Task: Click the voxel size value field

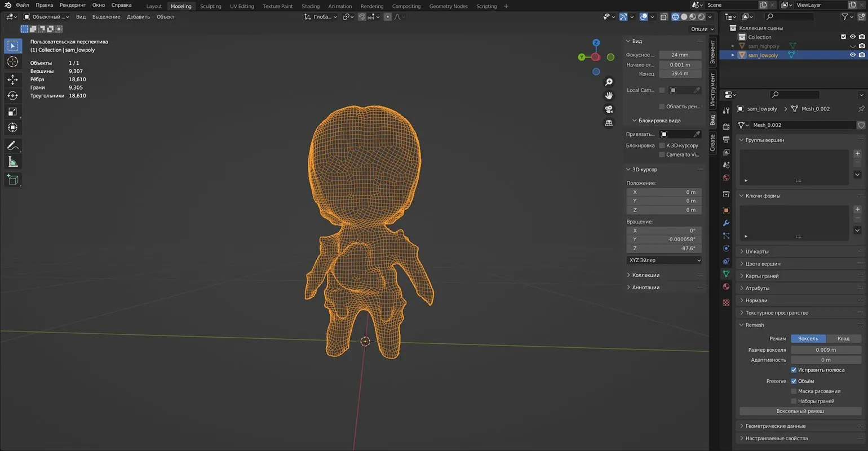Action: click(826, 350)
